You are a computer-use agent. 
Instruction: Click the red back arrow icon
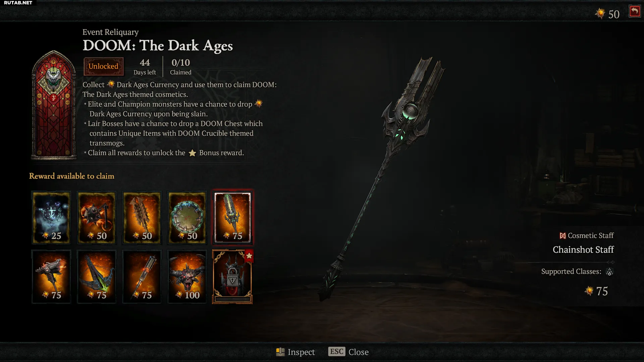click(634, 11)
